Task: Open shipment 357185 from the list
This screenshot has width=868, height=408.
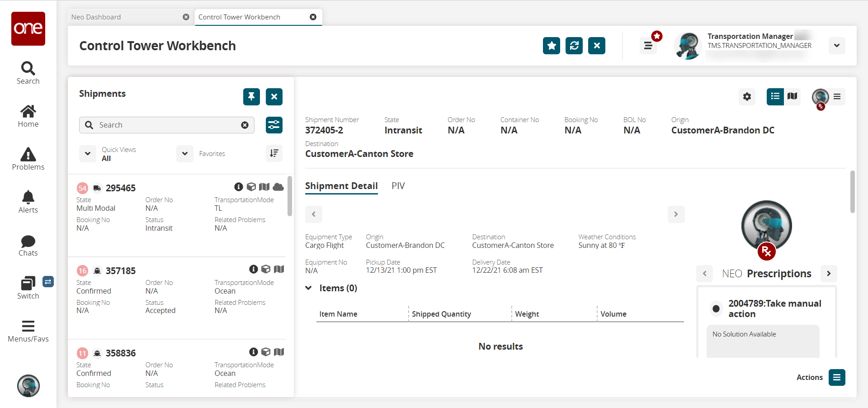Action: [x=121, y=270]
